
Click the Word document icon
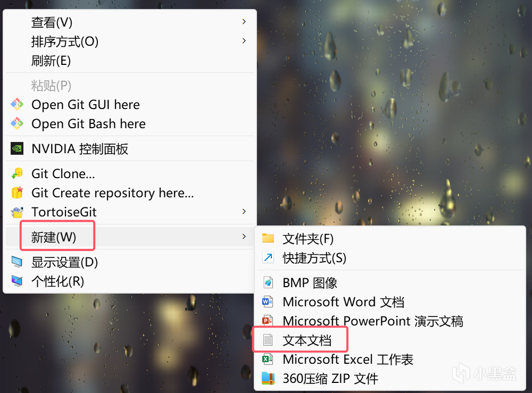[x=268, y=302]
